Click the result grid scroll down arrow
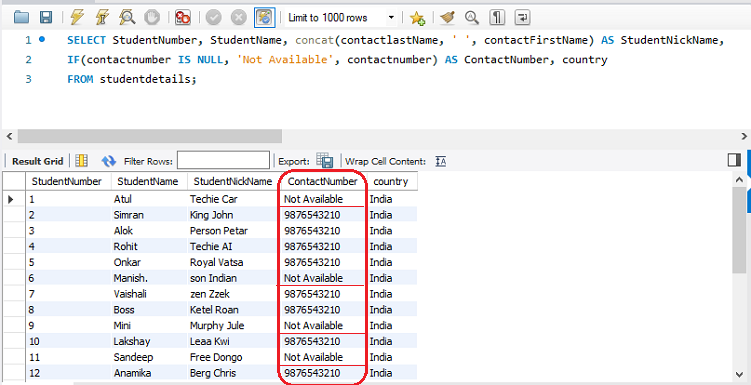The width and height of the screenshot is (751, 385). (739, 374)
